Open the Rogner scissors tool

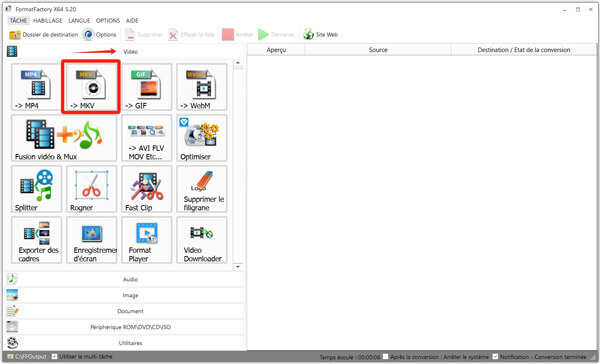(x=91, y=189)
